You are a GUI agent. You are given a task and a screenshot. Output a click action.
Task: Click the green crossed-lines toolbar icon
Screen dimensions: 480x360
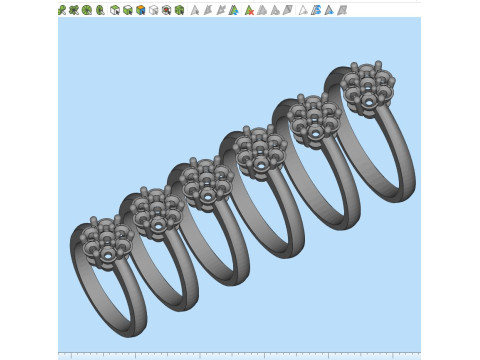pos(74,10)
